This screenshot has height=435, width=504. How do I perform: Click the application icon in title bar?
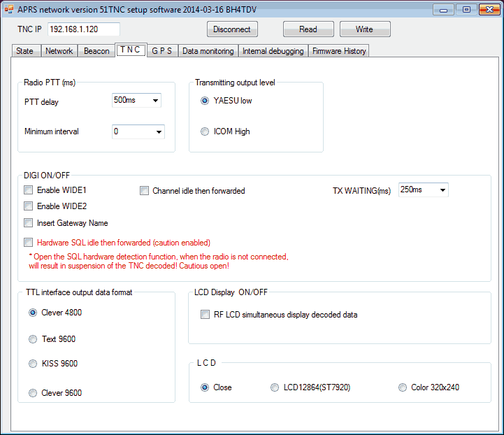click(9, 9)
